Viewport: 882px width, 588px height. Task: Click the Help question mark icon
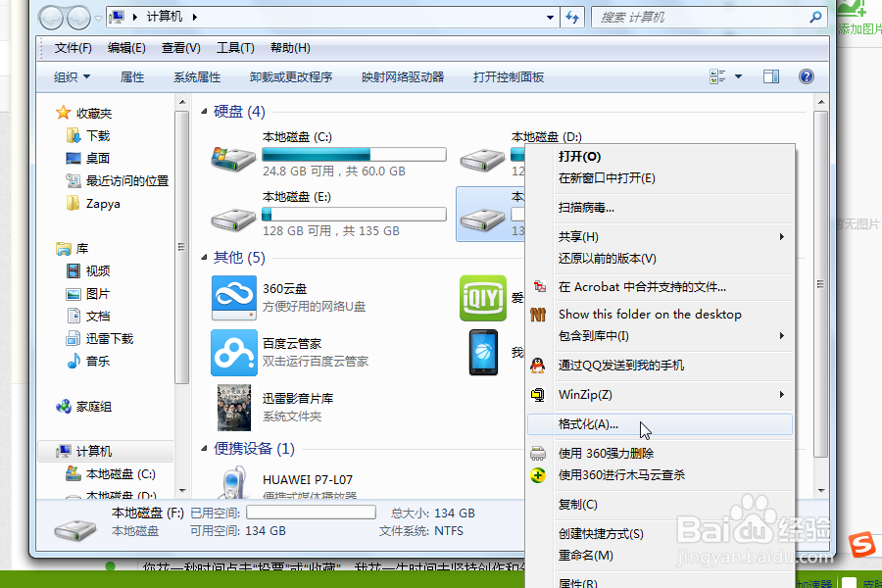click(807, 76)
